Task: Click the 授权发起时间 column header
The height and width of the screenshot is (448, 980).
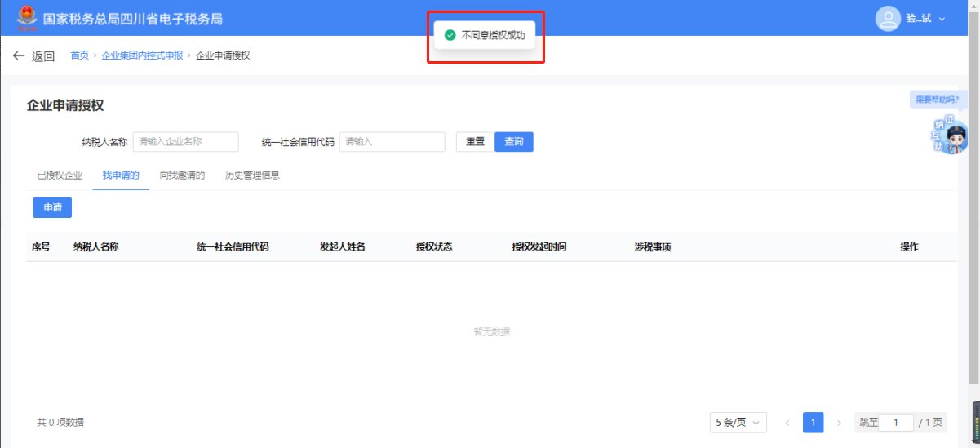Action: click(539, 246)
